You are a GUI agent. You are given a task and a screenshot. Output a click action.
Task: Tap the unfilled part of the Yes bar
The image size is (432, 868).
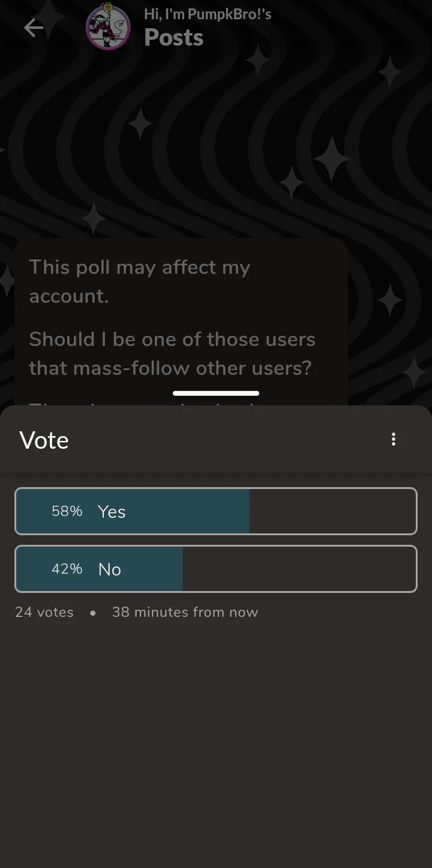[332, 511]
